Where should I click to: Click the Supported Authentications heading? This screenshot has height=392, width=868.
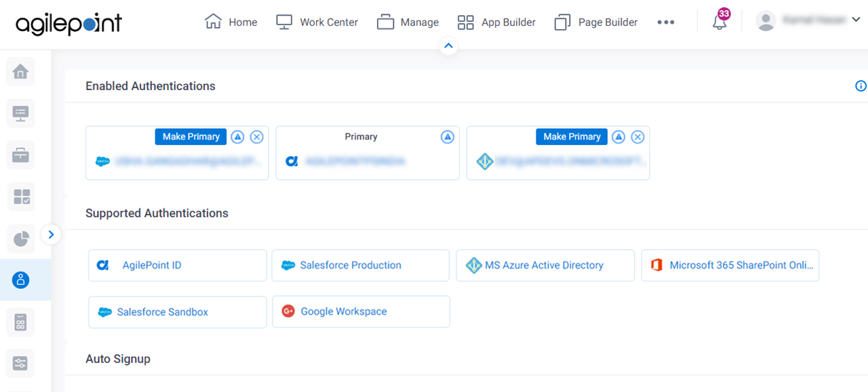[x=157, y=213]
